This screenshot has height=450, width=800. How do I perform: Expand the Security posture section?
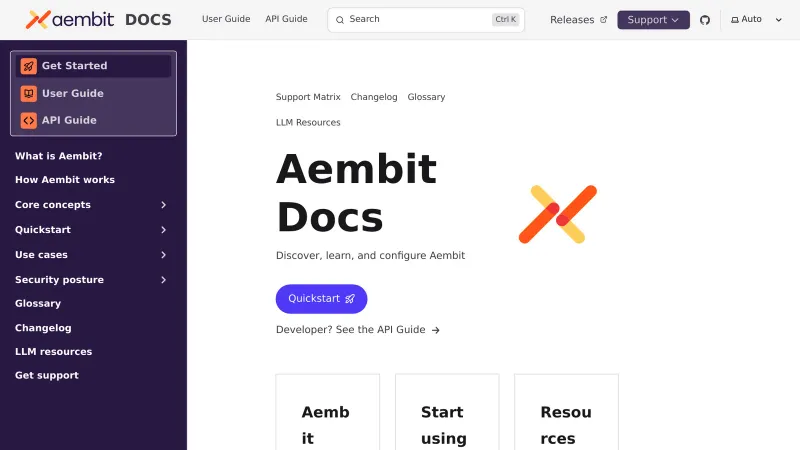click(163, 280)
